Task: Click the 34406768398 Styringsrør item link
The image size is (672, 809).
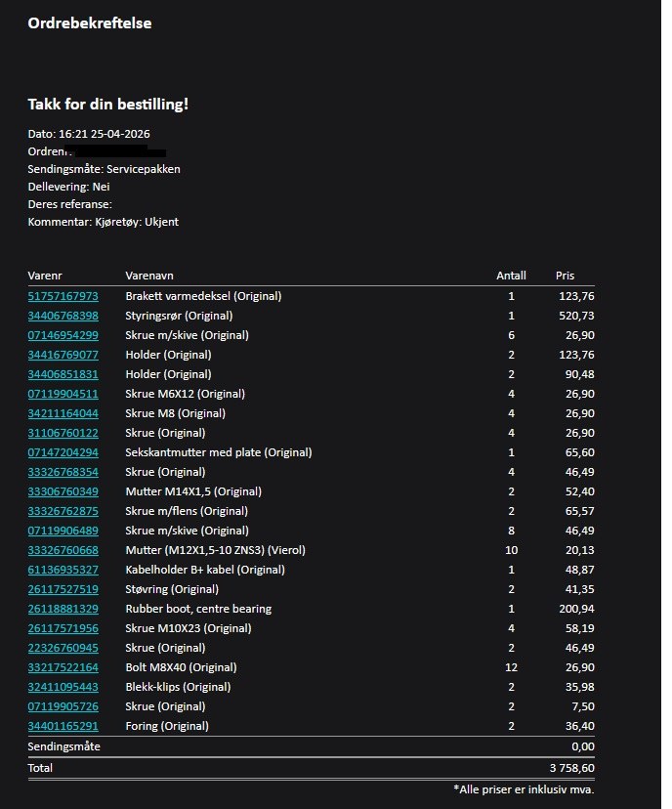Action: (x=63, y=316)
